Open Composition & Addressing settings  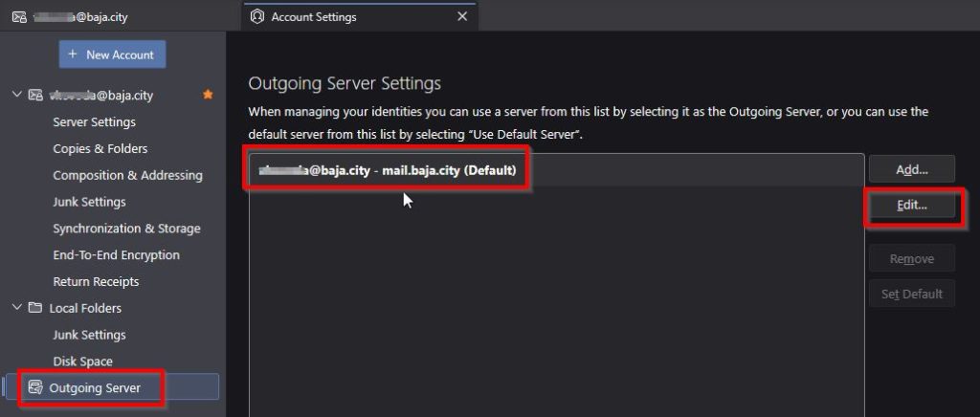tap(127, 175)
